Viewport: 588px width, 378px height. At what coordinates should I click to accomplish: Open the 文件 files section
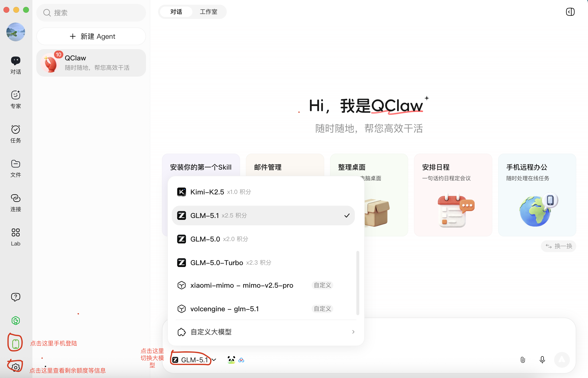coord(16,168)
